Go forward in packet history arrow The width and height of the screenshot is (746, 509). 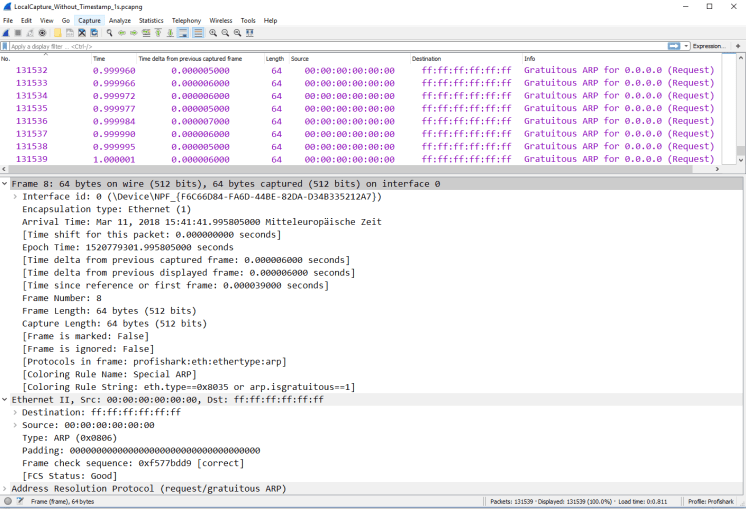coord(134,33)
